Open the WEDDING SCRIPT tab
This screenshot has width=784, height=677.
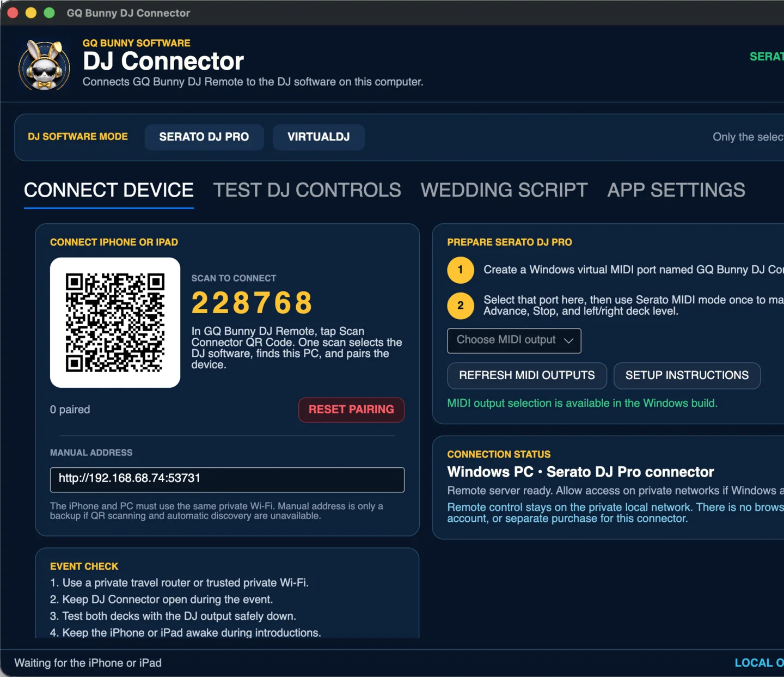coord(504,190)
